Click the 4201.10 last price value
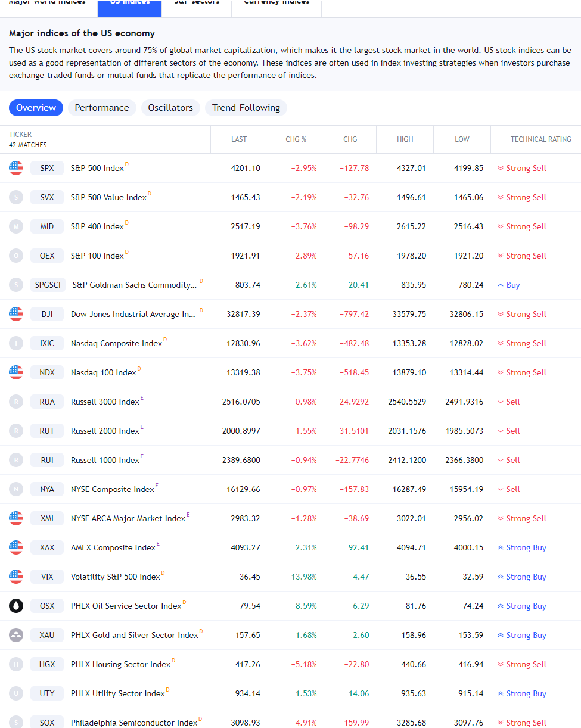Image resolution: width=581 pixels, height=728 pixels. (246, 168)
